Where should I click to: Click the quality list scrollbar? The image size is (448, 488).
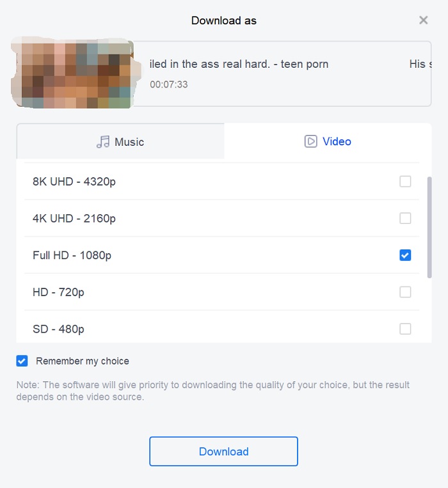(429, 228)
